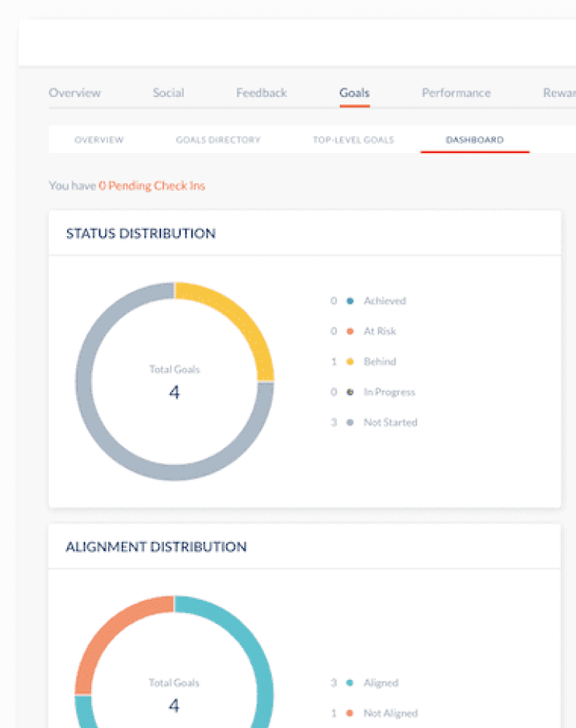Click the 0 Pending Check Ins link
Viewport: 576px width, 728px height.
[152, 186]
